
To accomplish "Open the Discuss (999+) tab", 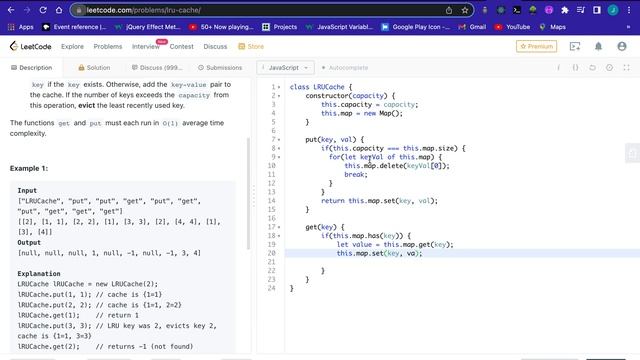I will (157, 68).
